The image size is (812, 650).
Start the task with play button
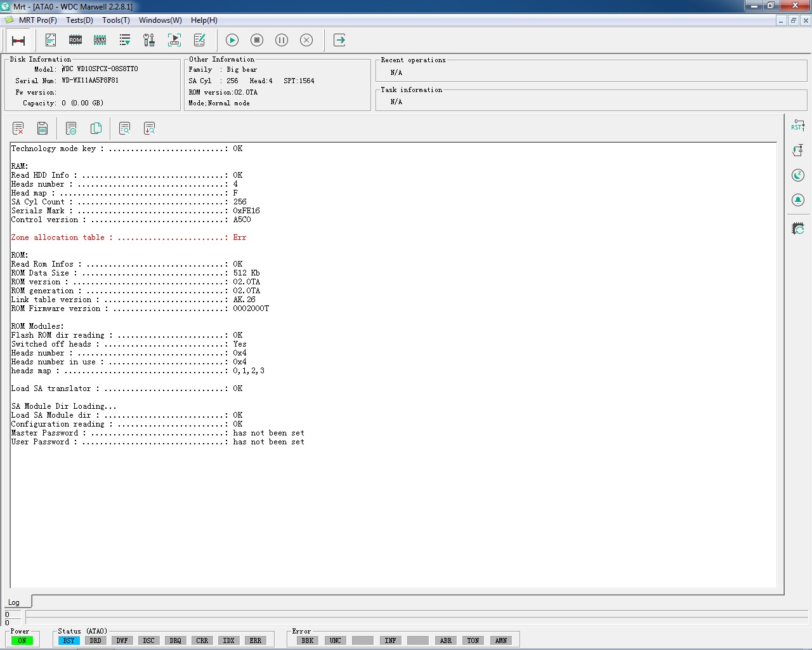232,40
